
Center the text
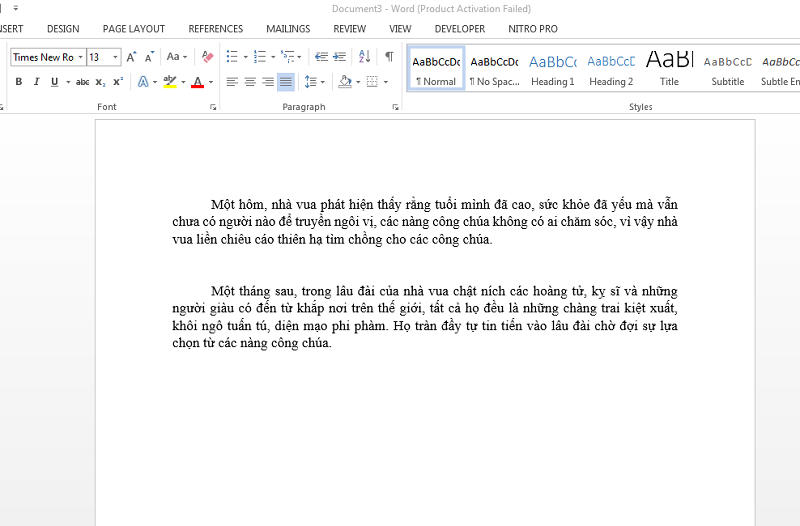(x=250, y=82)
